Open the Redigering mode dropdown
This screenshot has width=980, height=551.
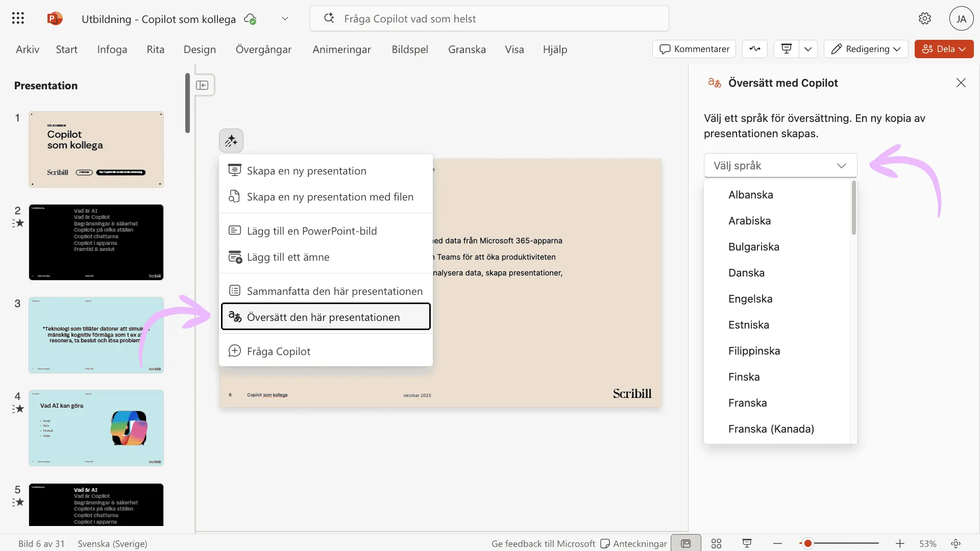(x=866, y=49)
